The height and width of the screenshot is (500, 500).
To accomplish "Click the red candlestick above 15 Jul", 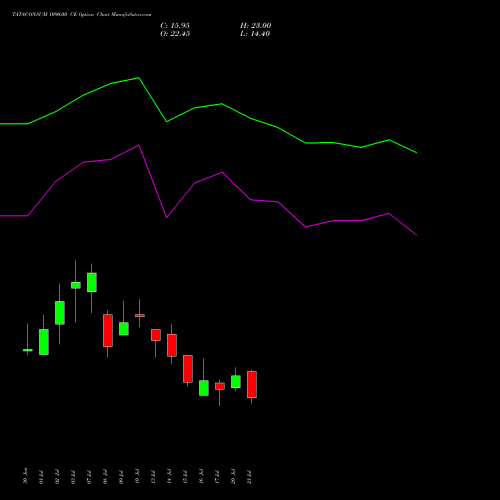I will 188,369.
